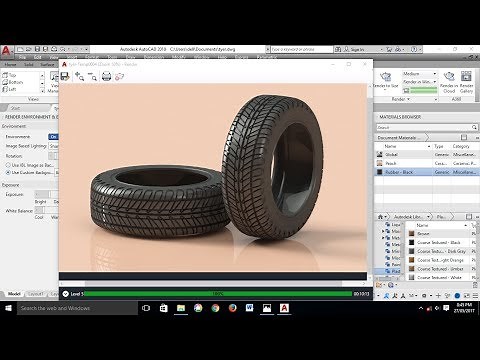The width and height of the screenshot is (480, 360).
Task: Expand Autodesk Library breadcrumb dropdown
Action: [429, 217]
